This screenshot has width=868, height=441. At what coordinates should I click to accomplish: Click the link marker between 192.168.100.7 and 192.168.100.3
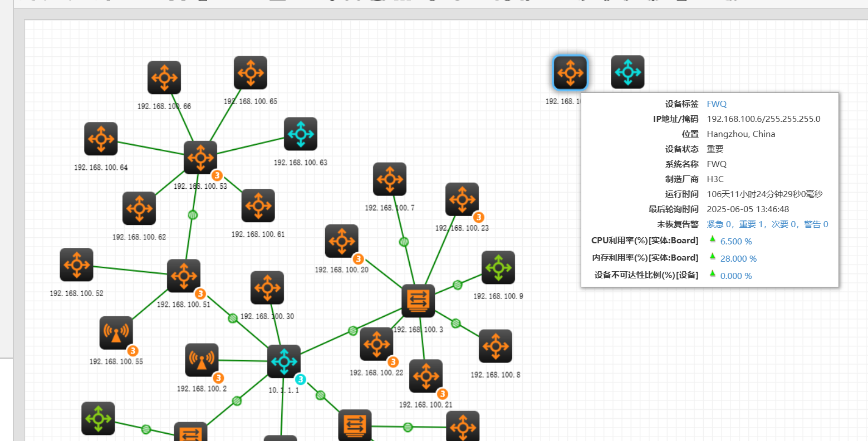click(x=404, y=242)
